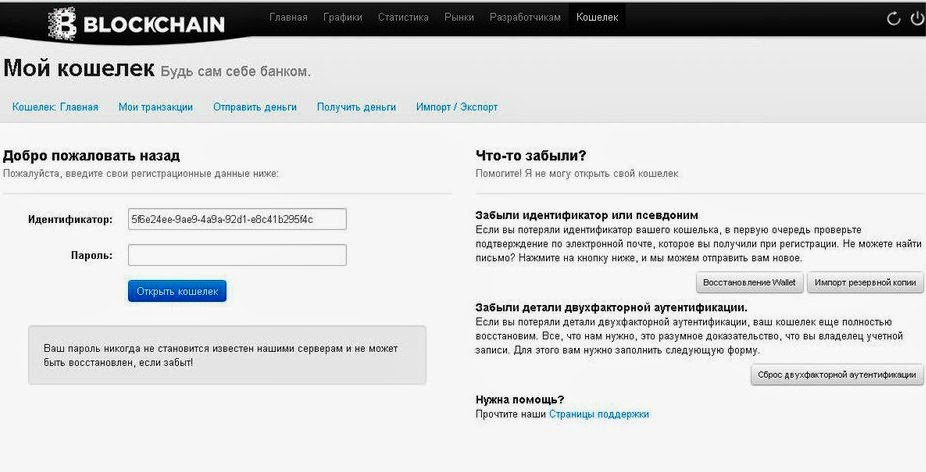
Task: Click the Восстановление Wallet button
Action: tap(749, 283)
